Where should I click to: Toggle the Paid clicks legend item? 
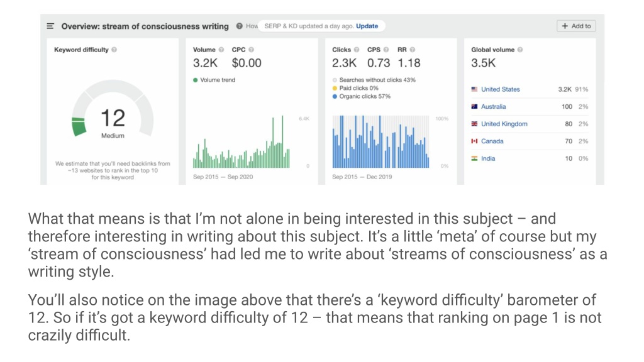(x=355, y=88)
